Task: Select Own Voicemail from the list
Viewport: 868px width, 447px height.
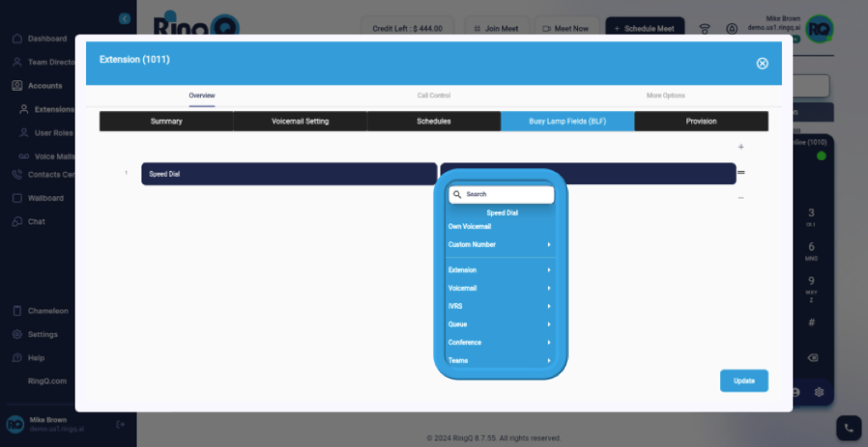Action: (x=470, y=227)
